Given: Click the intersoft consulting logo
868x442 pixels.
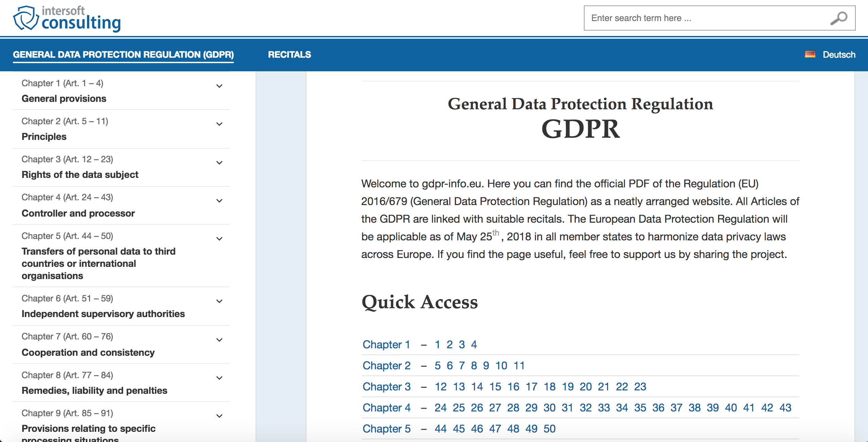Looking at the screenshot, I should coord(67,18).
